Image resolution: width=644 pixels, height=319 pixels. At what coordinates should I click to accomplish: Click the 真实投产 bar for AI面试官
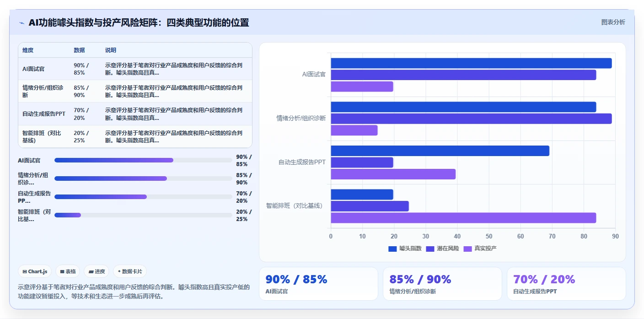click(362, 87)
